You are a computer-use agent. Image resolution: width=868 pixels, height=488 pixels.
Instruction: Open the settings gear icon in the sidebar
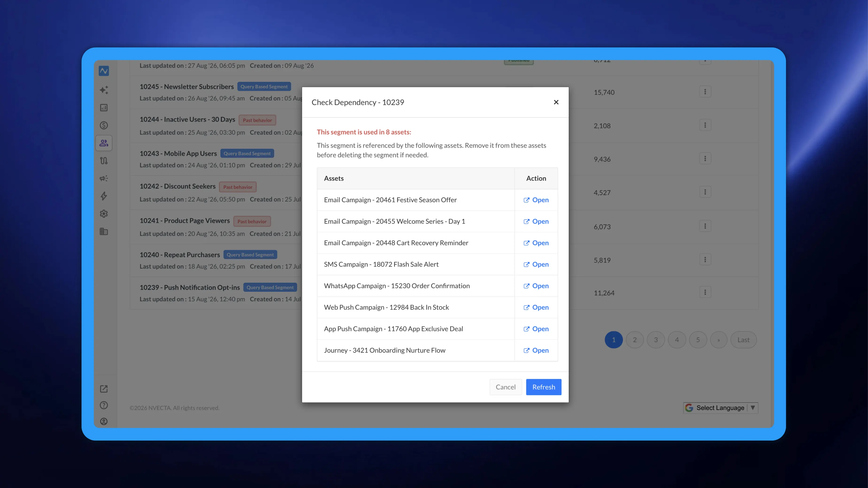click(104, 214)
